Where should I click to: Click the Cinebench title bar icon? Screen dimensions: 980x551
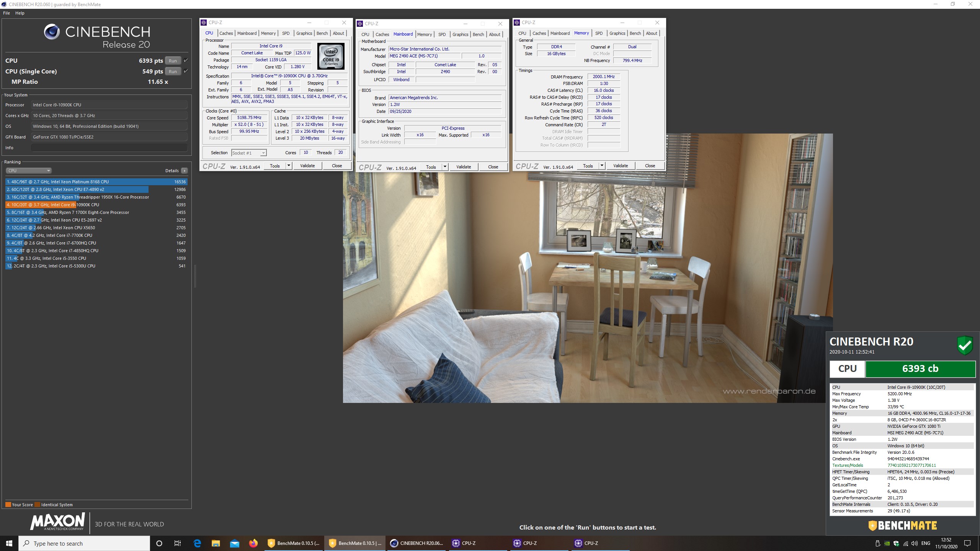tap(4, 4)
